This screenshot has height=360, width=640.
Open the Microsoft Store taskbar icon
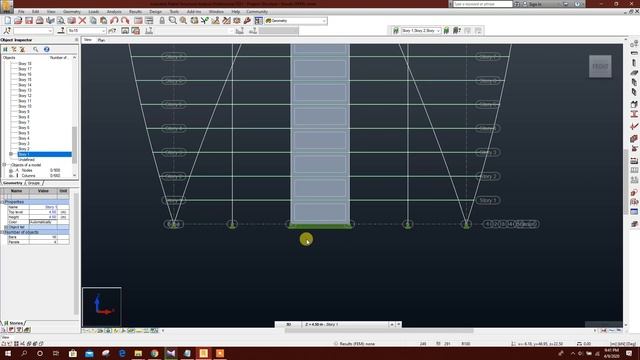[x=73, y=353]
